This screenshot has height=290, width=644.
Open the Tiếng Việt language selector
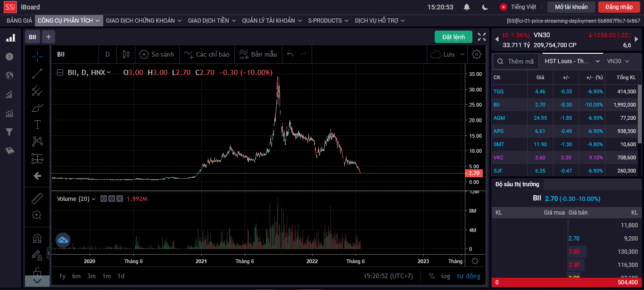pos(518,7)
